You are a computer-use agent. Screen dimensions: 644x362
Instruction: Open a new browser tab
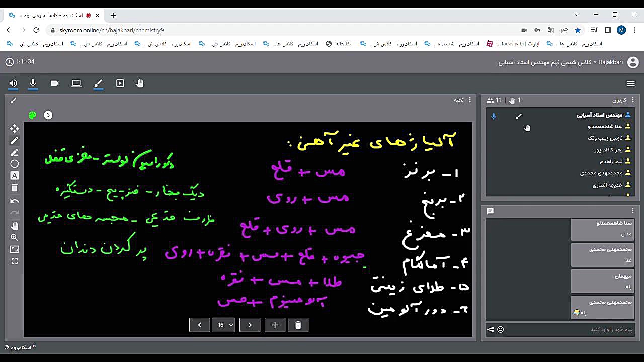click(x=113, y=15)
